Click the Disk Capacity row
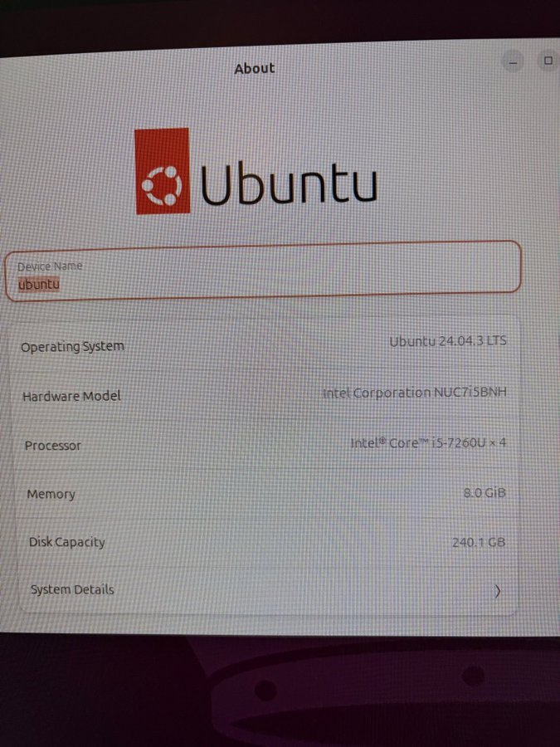560x747 pixels. pos(266,542)
